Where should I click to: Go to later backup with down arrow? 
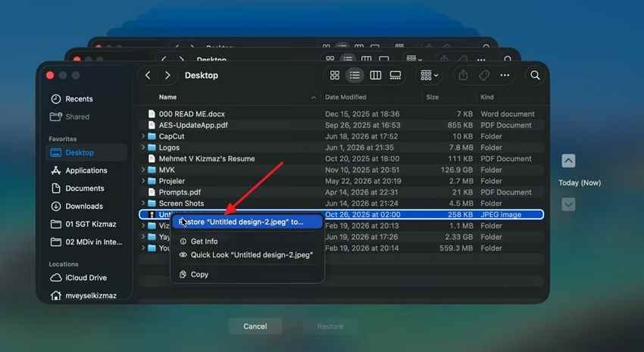click(568, 204)
